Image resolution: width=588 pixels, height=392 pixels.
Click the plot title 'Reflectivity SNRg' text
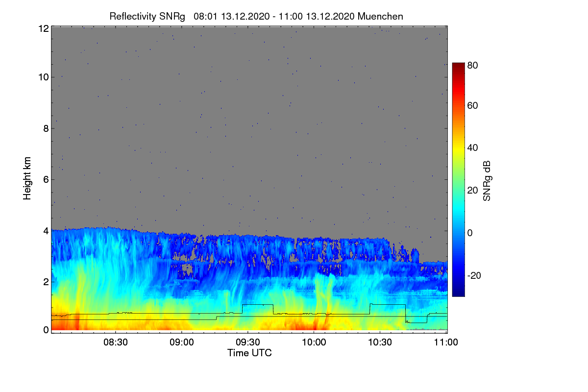(147, 16)
